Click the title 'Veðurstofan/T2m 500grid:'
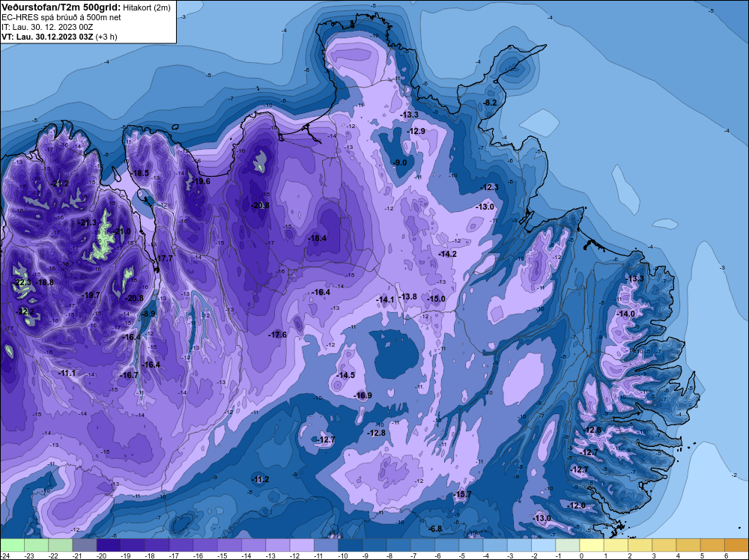 point(61,7)
